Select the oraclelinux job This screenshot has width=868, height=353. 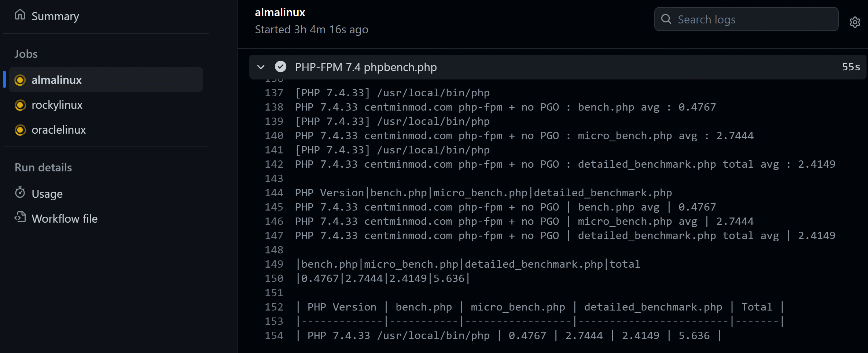(106, 130)
